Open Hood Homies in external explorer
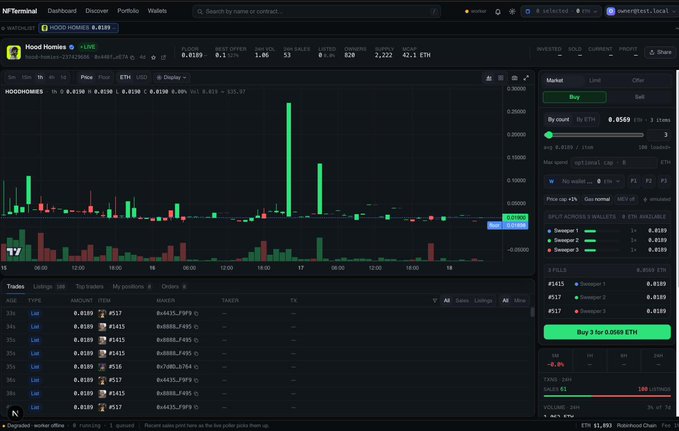Screen dimensions: 679x431 coord(163,57)
